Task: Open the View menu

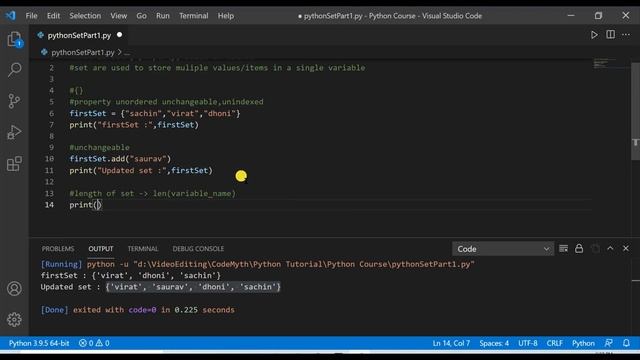Action: pos(118,16)
